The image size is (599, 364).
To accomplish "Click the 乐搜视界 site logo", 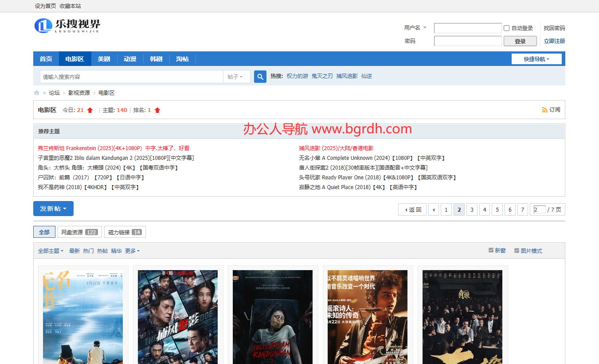I will point(67,26).
